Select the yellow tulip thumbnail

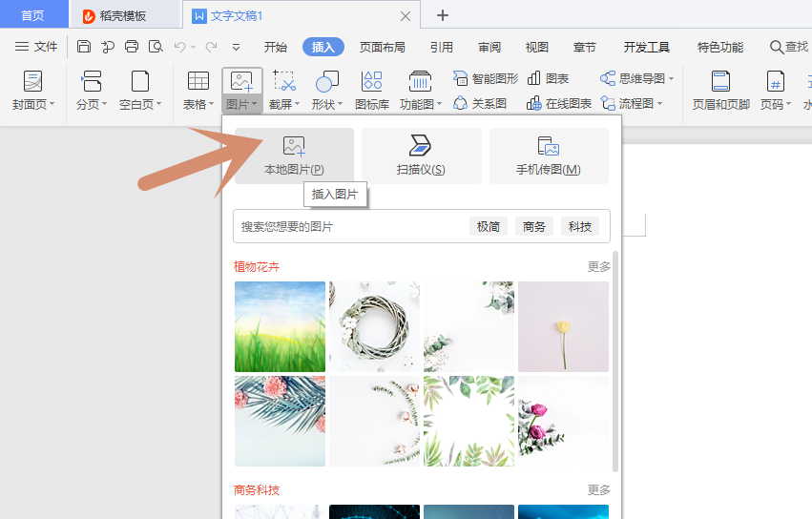pos(563,327)
